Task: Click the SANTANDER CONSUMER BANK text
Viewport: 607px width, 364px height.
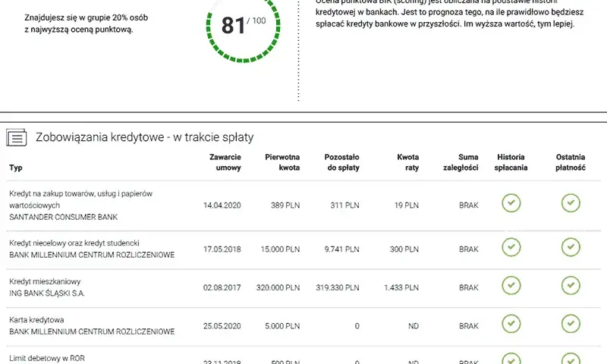Action: [x=64, y=217]
